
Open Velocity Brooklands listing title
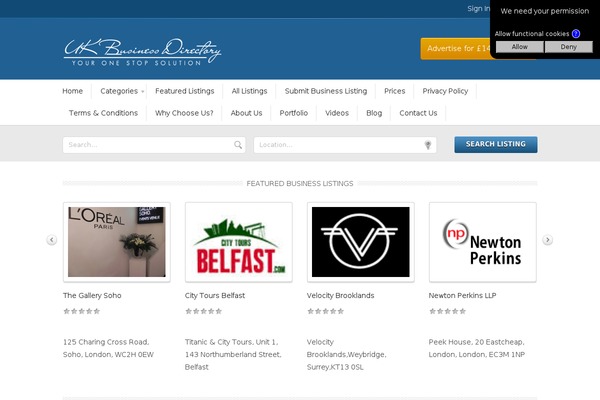tap(340, 296)
